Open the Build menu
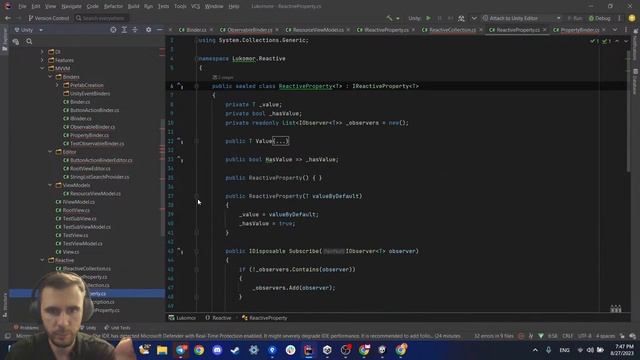 point(133,6)
